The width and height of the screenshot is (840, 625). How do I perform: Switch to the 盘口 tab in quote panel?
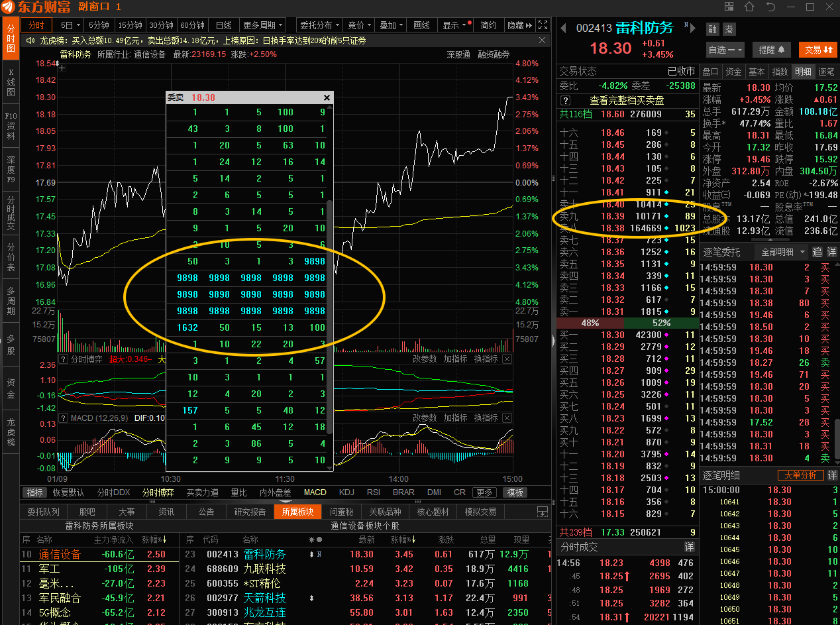711,72
